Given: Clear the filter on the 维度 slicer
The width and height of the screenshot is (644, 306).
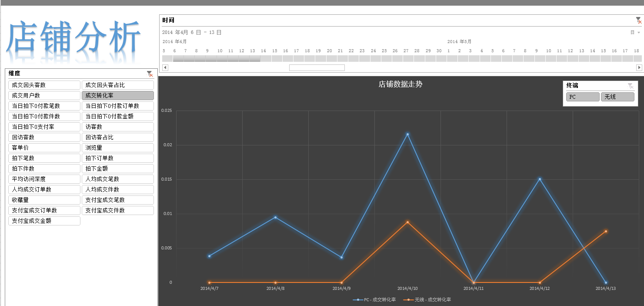Looking at the screenshot, I should pyautogui.click(x=150, y=74).
